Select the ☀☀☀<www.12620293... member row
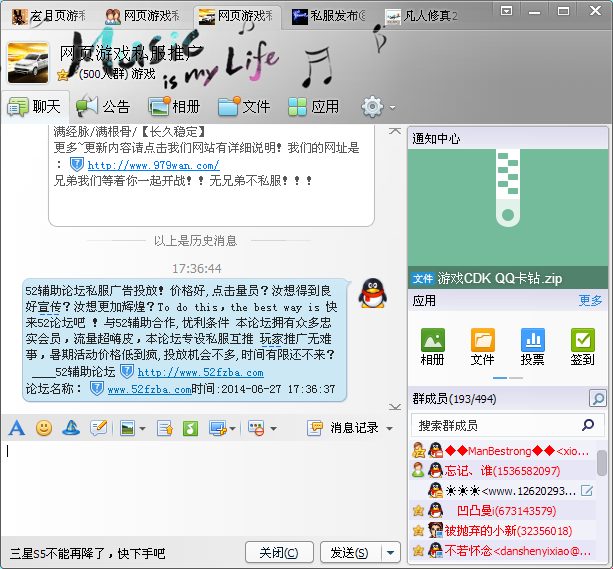613x569 pixels. (504, 490)
